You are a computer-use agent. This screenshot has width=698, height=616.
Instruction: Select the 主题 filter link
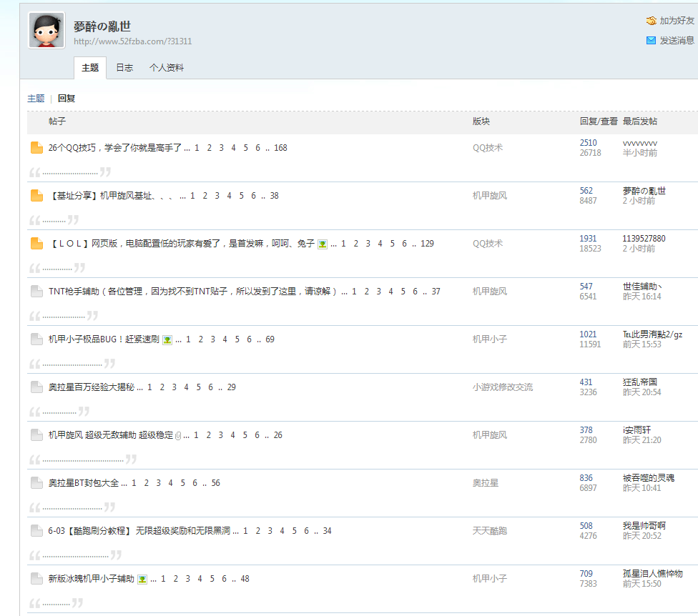click(36, 99)
